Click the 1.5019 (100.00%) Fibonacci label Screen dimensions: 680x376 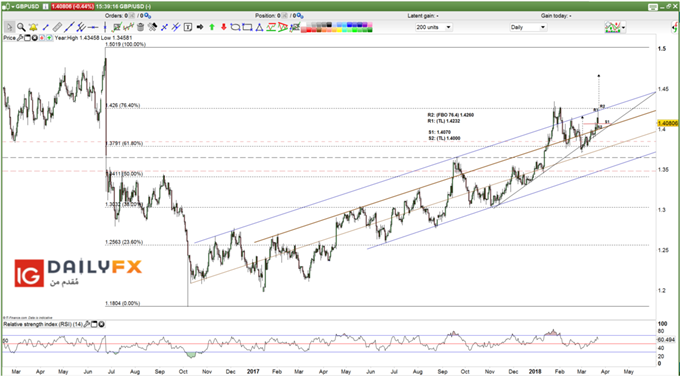(x=126, y=45)
